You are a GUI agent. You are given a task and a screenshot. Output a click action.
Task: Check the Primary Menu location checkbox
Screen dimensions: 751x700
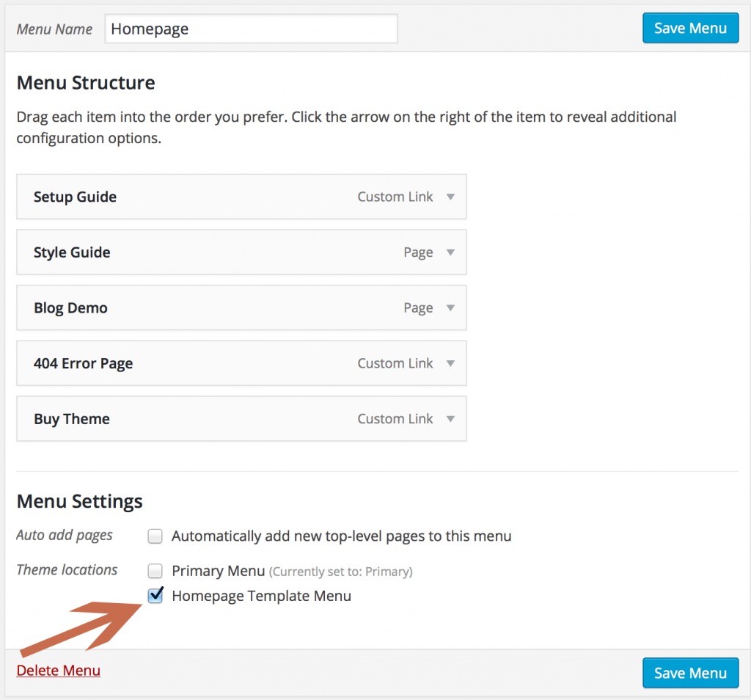(x=155, y=571)
